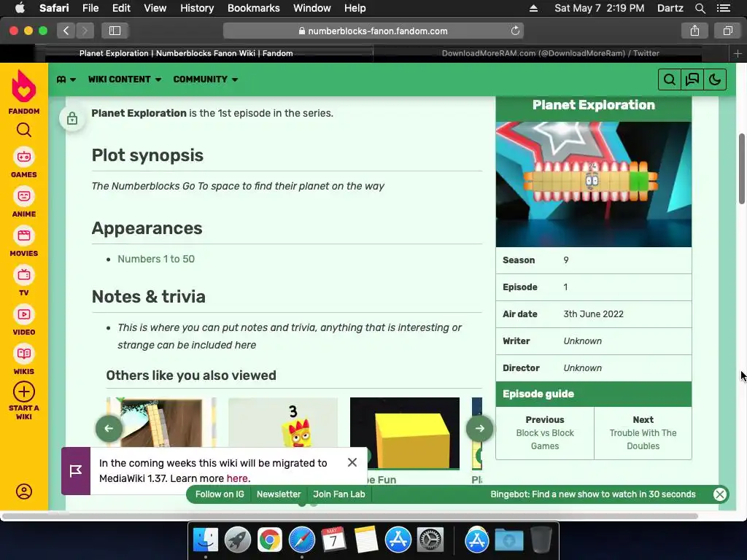This screenshot has height=560, width=747.
Task: Open a new tab with plus button
Action: (x=738, y=53)
